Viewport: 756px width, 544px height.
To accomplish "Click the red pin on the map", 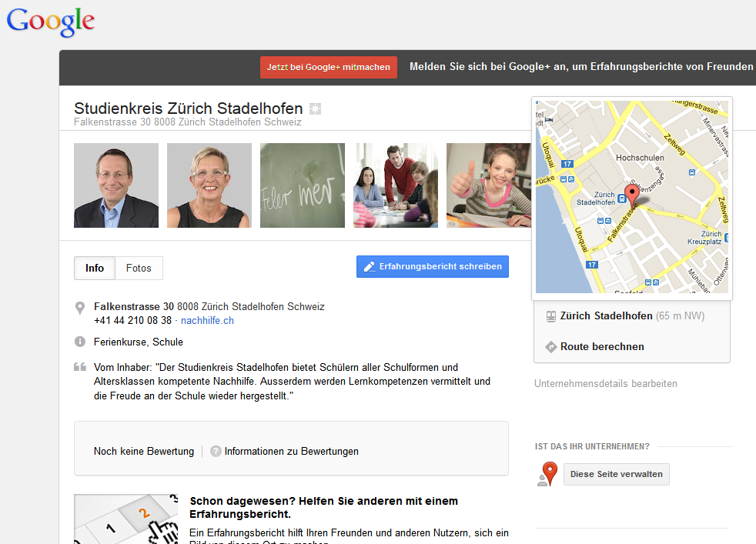I will coord(632,195).
